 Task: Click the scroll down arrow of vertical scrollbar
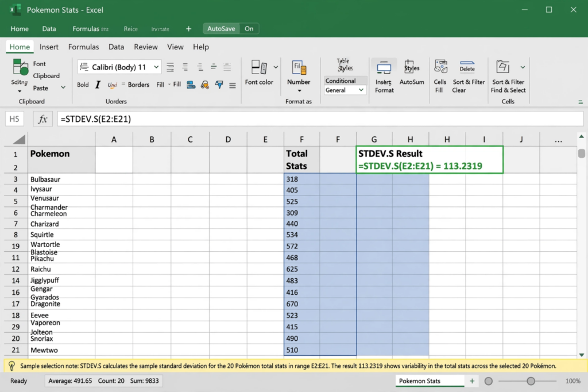pos(581,355)
